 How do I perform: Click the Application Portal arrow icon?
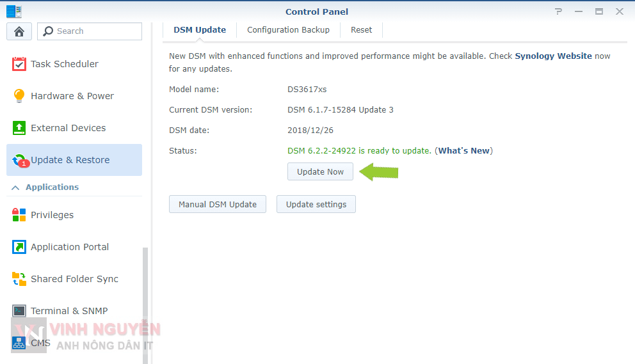tap(19, 247)
